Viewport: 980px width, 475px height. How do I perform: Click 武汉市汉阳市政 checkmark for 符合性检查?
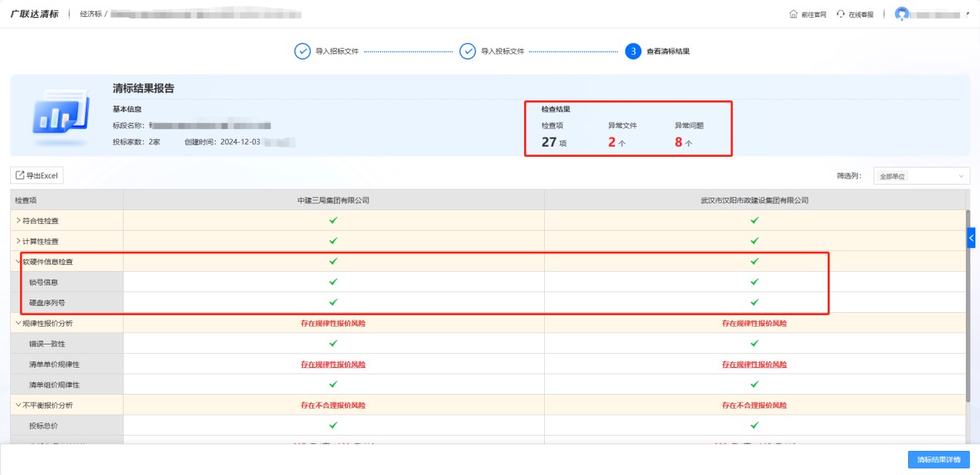754,220
